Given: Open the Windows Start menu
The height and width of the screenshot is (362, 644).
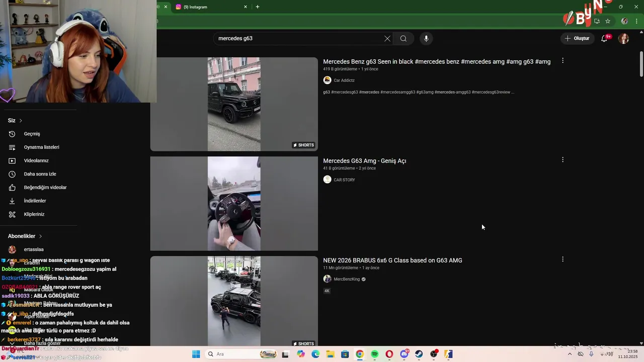Looking at the screenshot, I should tap(196, 354).
